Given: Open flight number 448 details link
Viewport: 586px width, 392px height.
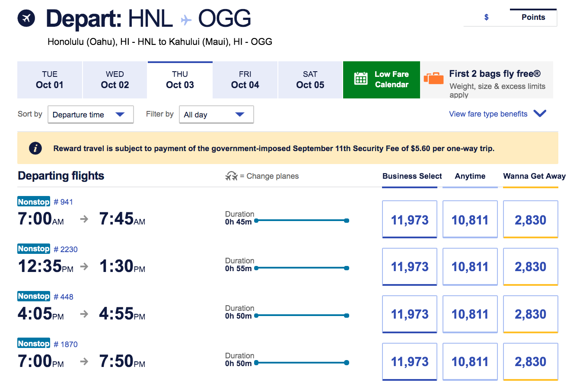Looking at the screenshot, I should point(64,297).
